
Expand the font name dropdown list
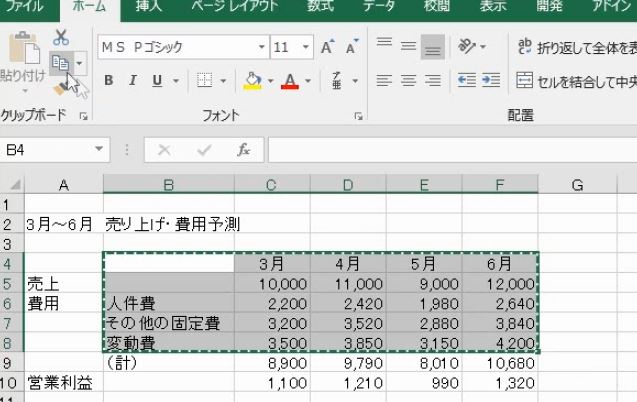pyautogui.click(x=262, y=47)
